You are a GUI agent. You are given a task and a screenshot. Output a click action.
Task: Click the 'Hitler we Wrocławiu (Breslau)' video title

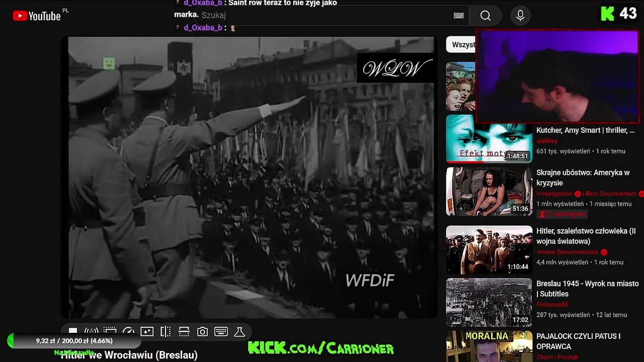[x=129, y=355]
